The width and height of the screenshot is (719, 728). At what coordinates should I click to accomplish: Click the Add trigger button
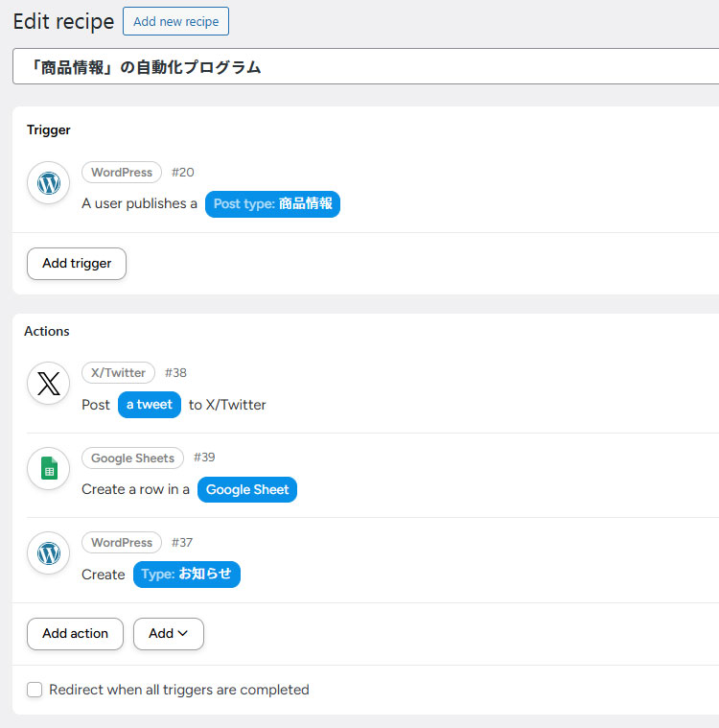click(x=77, y=263)
